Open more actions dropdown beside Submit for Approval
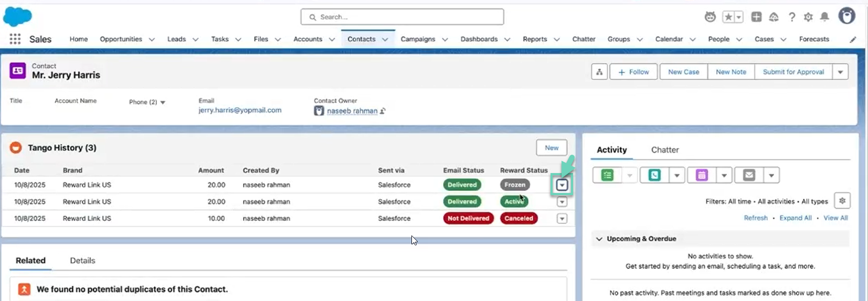 (x=840, y=72)
